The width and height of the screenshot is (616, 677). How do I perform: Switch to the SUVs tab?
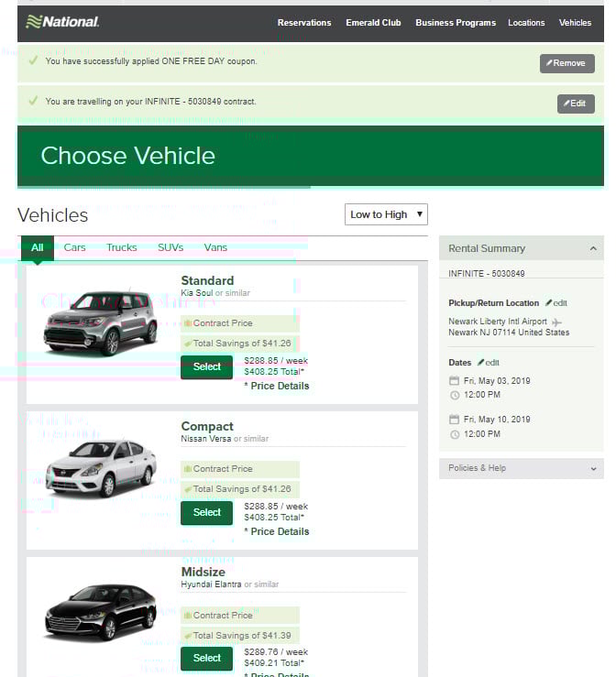[170, 247]
